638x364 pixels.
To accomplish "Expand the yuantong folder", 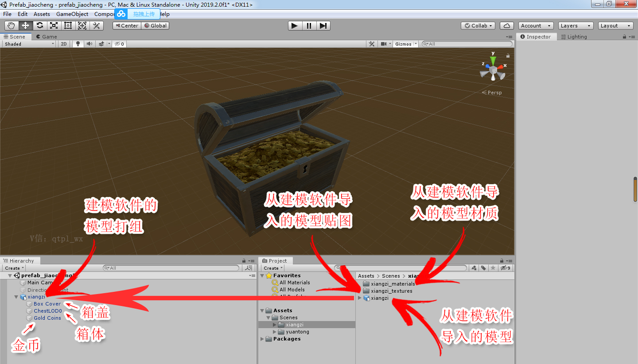I will (275, 332).
